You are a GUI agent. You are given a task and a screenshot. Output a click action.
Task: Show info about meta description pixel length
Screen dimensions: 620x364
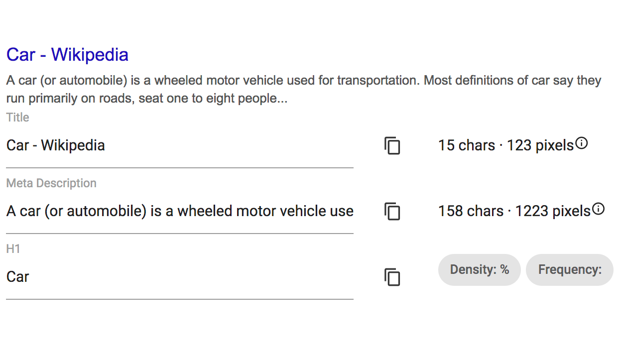(x=598, y=209)
